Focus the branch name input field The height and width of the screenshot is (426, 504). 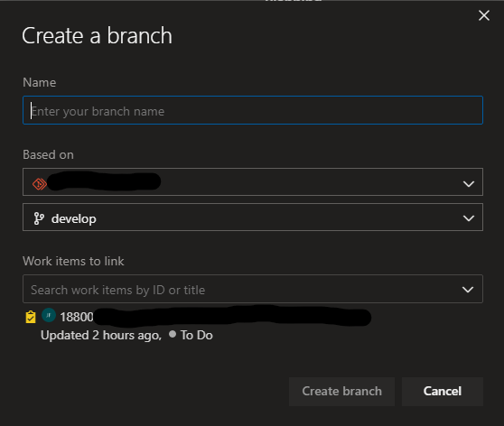tap(253, 110)
